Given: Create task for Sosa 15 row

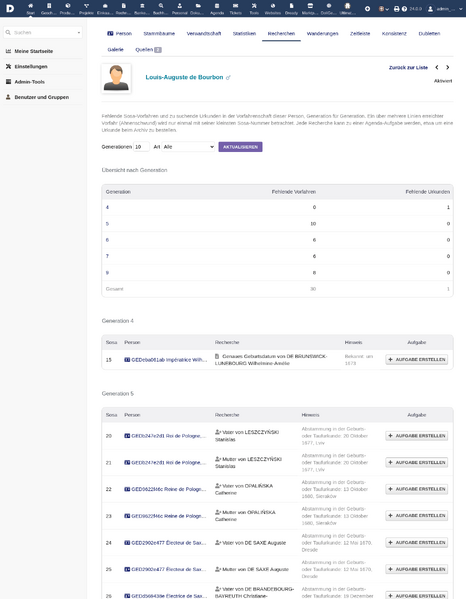Looking at the screenshot, I should coord(417,359).
